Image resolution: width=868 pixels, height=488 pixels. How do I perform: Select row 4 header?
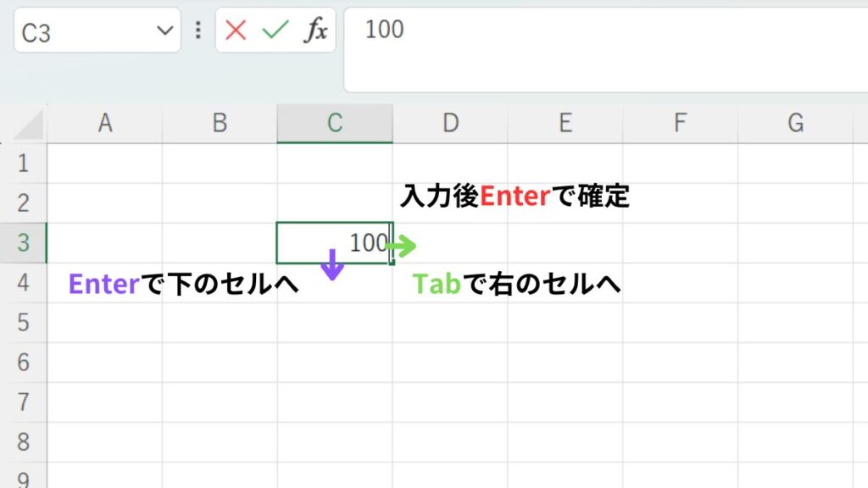23,283
